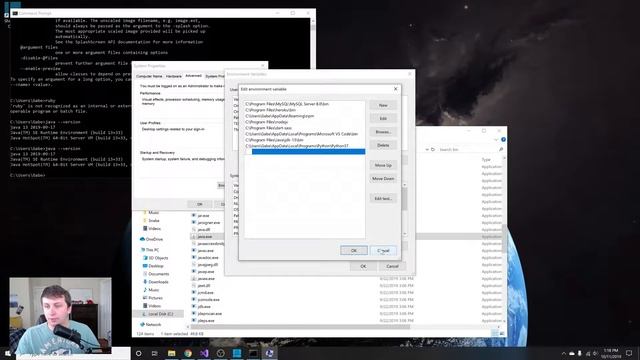Click OK in System Properties window
640x360 pixels.
[200, 204]
